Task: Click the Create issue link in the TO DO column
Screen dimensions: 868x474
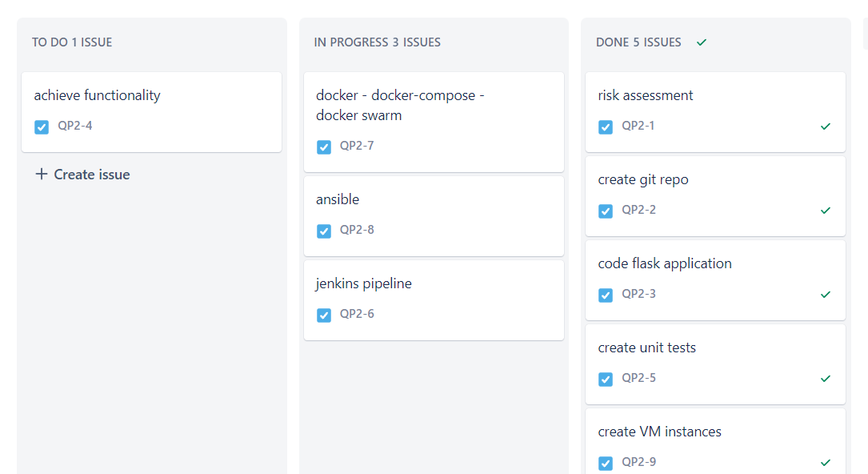Action: (x=82, y=174)
